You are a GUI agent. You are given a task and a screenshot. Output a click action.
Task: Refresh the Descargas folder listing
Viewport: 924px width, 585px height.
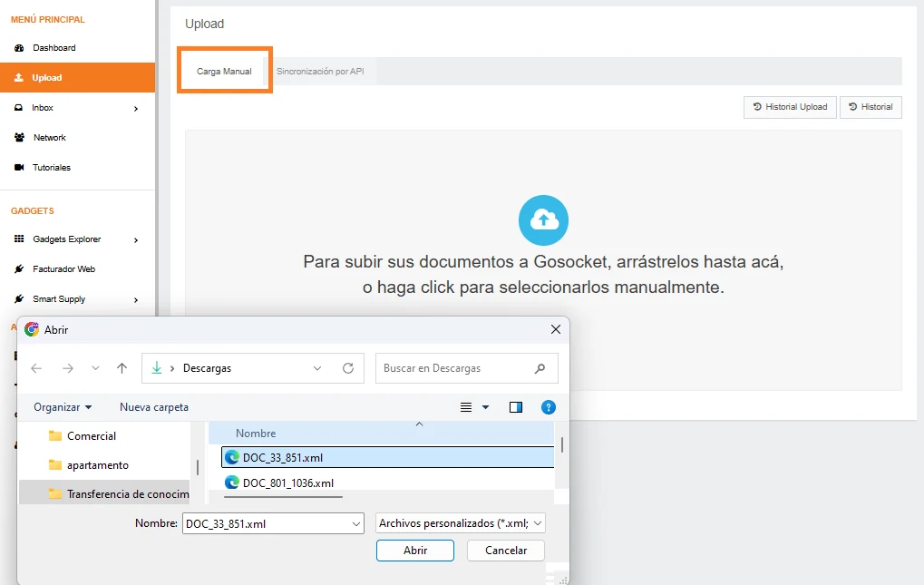tap(348, 368)
